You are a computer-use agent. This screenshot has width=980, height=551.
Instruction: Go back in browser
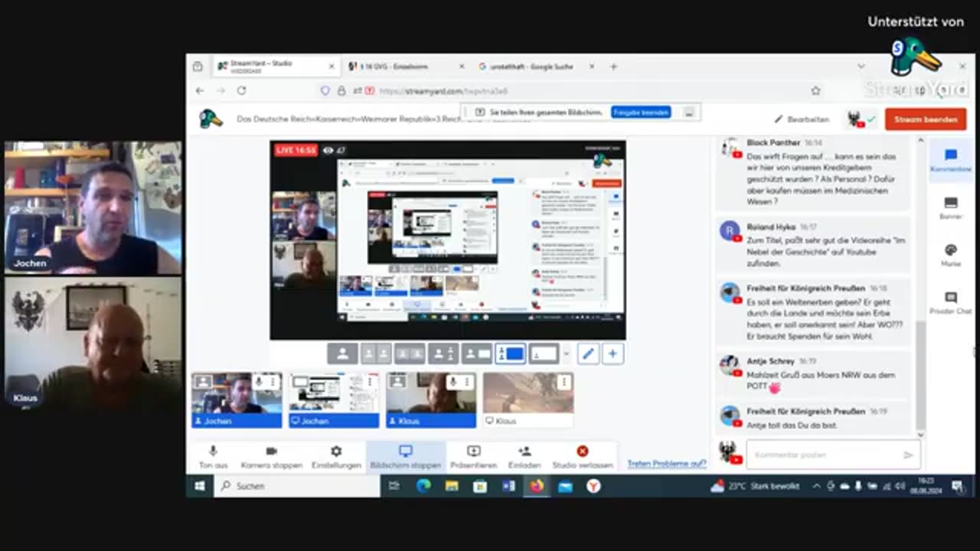tap(200, 90)
